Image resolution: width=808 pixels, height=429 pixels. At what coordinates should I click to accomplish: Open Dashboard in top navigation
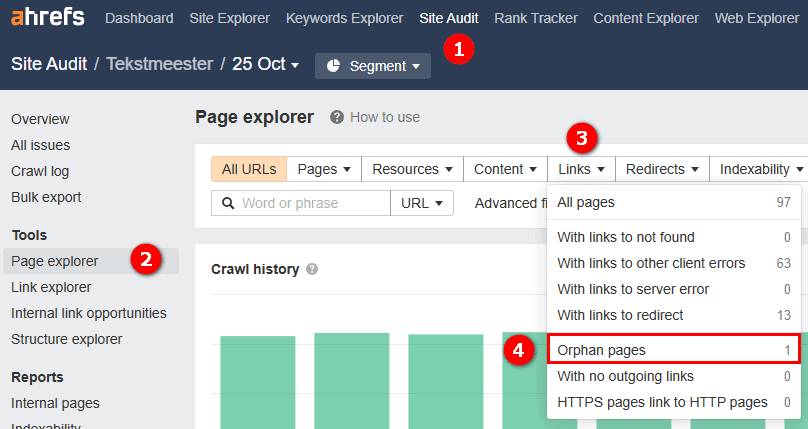(x=139, y=19)
